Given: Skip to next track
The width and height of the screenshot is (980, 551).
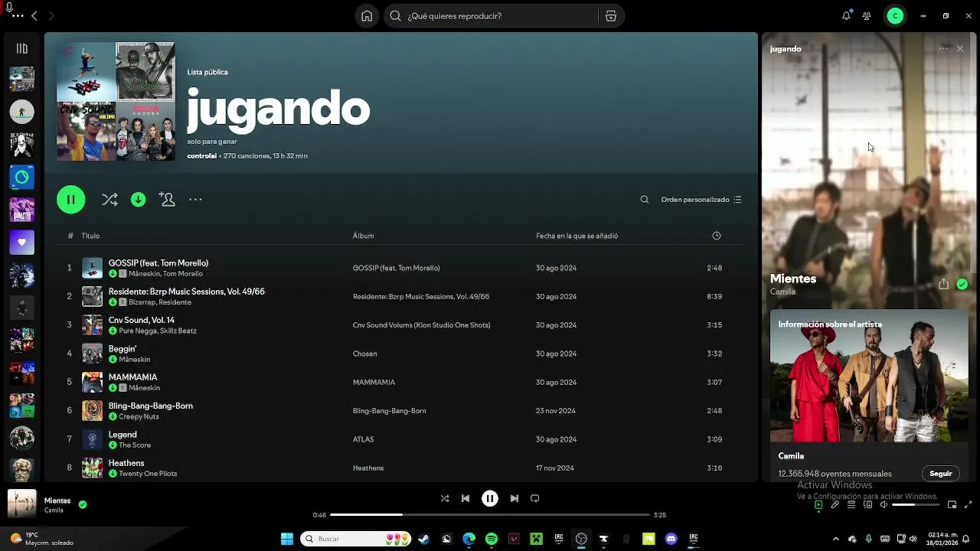Looking at the screenshot, I should [514, 498].
